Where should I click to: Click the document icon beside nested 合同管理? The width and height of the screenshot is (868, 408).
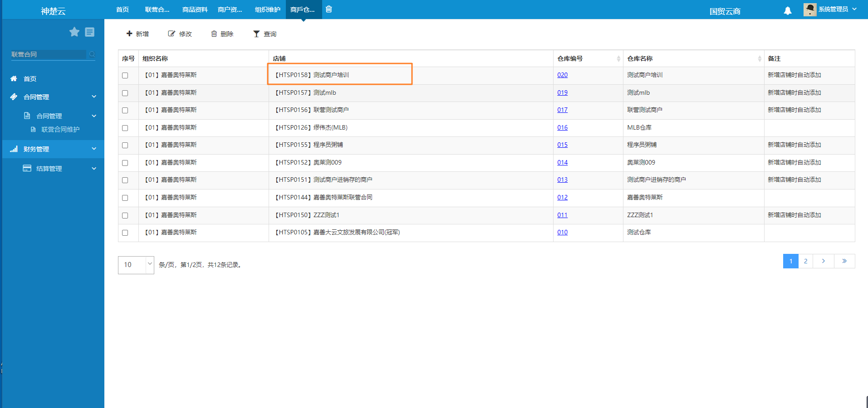(x=27, y=116)
